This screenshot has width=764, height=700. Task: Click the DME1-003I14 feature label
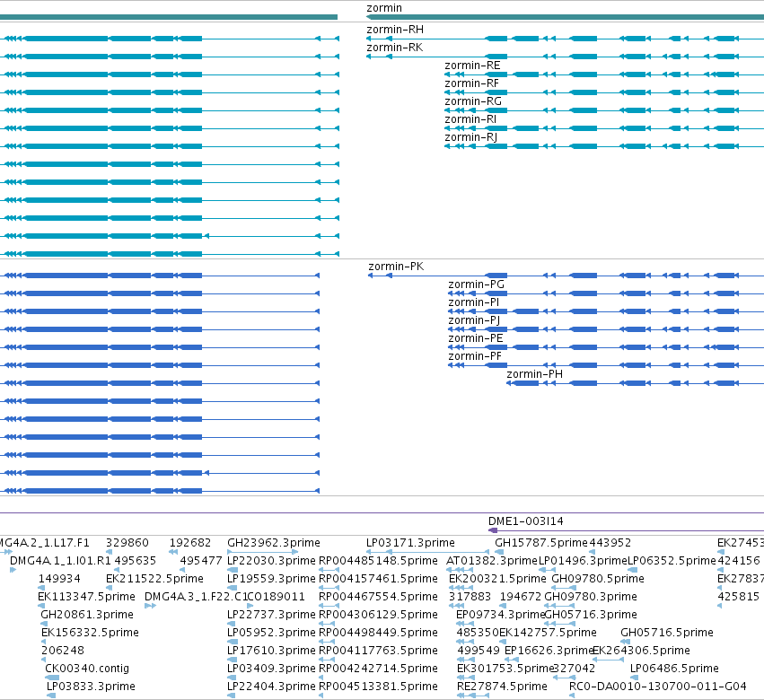point(526,521)
